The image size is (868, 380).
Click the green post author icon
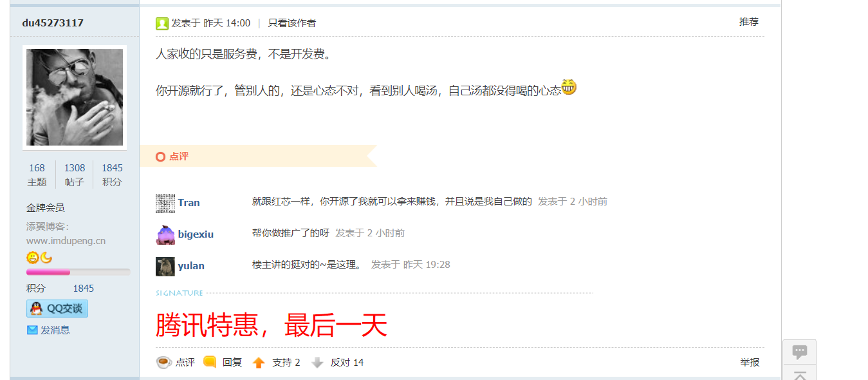coord(162,24)
